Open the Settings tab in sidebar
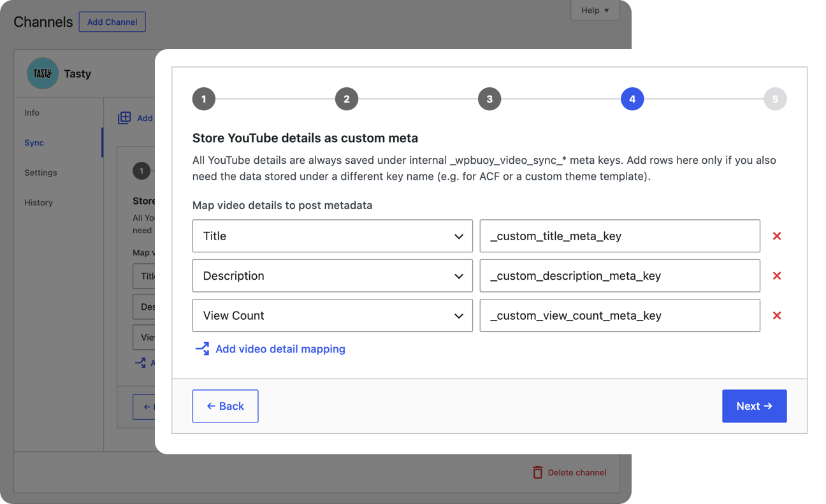The width and height of the screenshot is (826, 504). click(x=41, y=173)
